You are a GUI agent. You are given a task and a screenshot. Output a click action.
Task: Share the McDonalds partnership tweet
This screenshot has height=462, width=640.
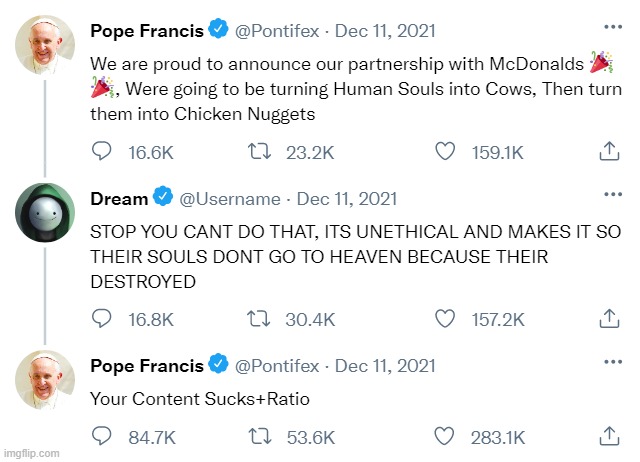click(608, 151)
